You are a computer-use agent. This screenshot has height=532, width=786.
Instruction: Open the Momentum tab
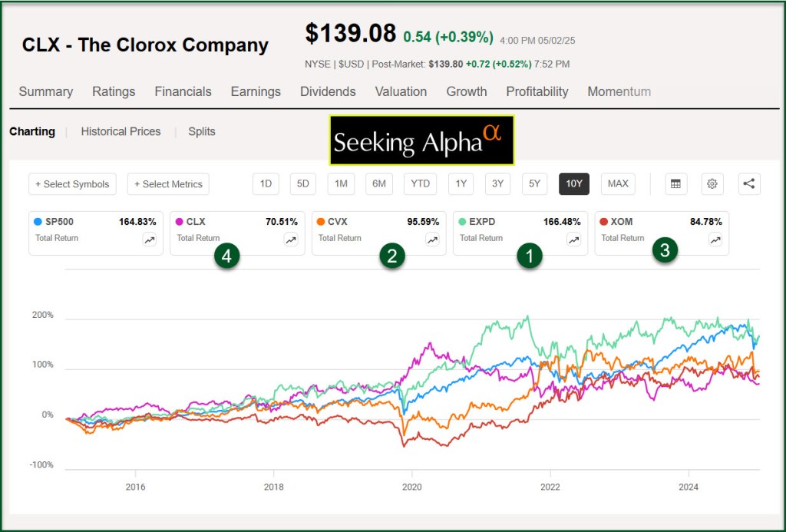click(x=619, y=91)
